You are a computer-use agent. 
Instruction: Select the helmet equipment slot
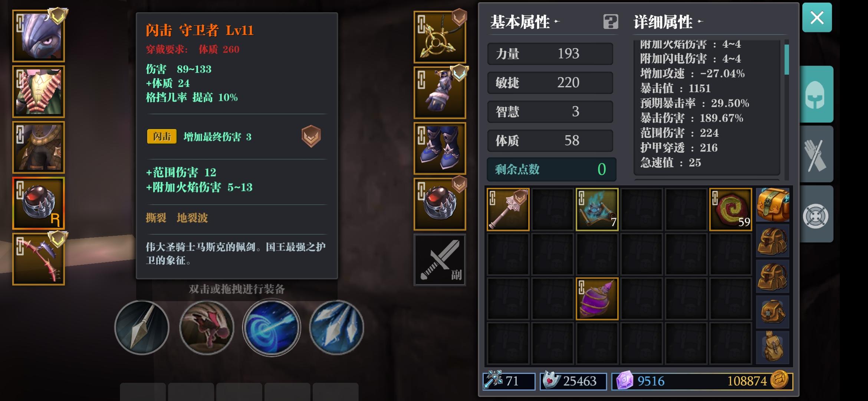(x=39, y=36)
